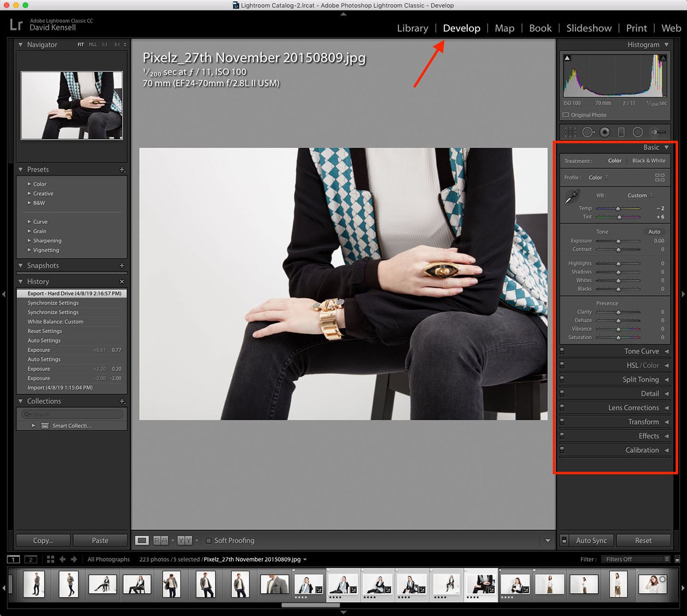Select the Graduated Filter tool

(x=621, y=132)
